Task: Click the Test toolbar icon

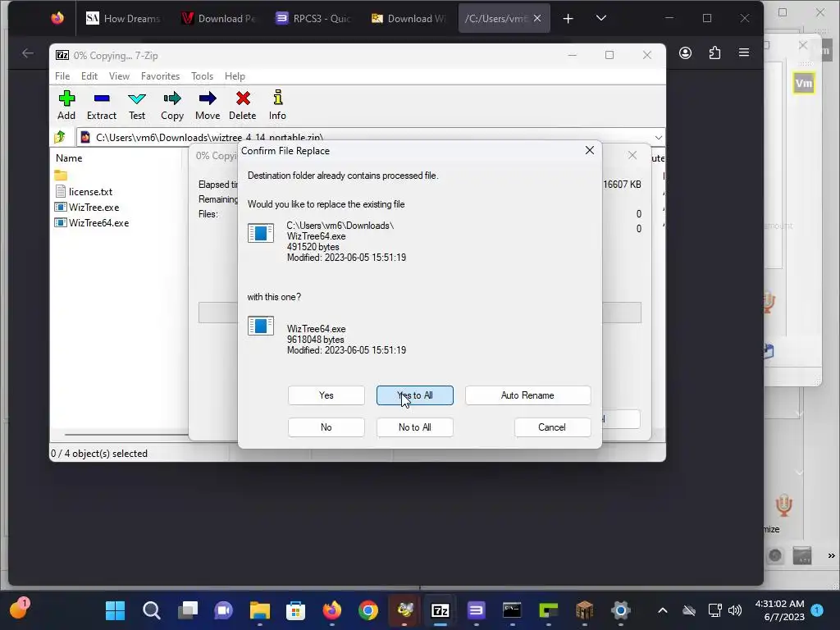Action: tap(137, 105)
